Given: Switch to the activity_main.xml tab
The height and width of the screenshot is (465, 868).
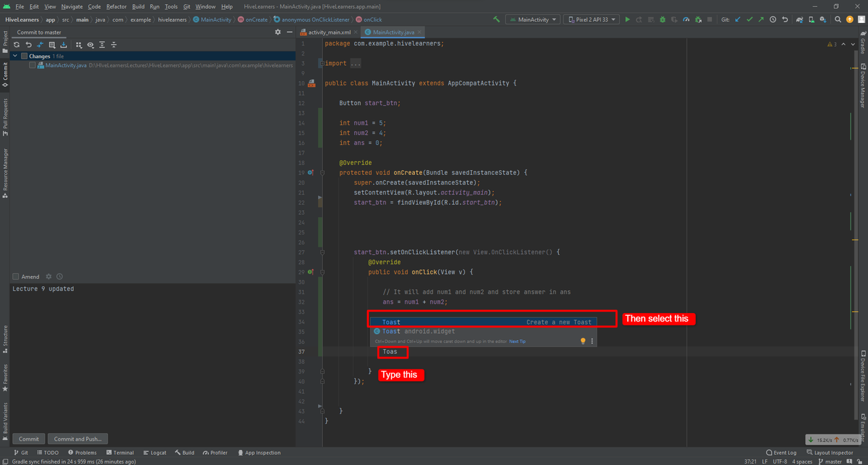Looking at the screenshot, I should [x=329, y=32].
